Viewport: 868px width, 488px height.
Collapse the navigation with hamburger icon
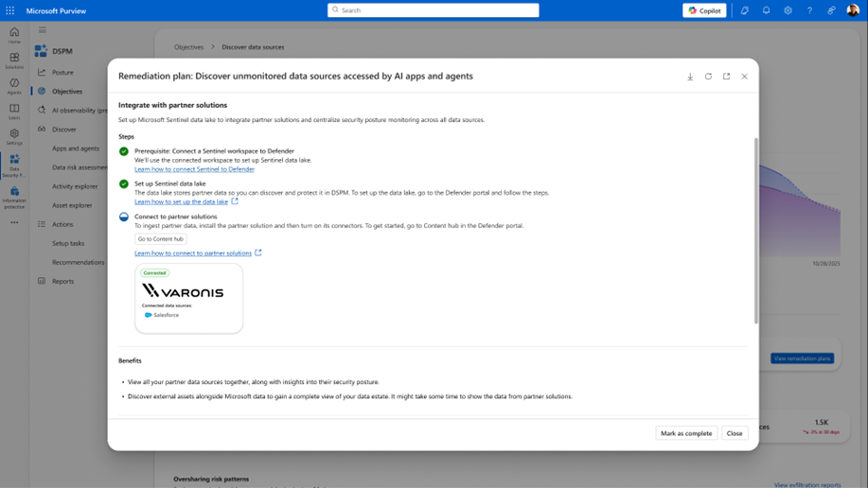pyautogui.click(x=43, y=30)
